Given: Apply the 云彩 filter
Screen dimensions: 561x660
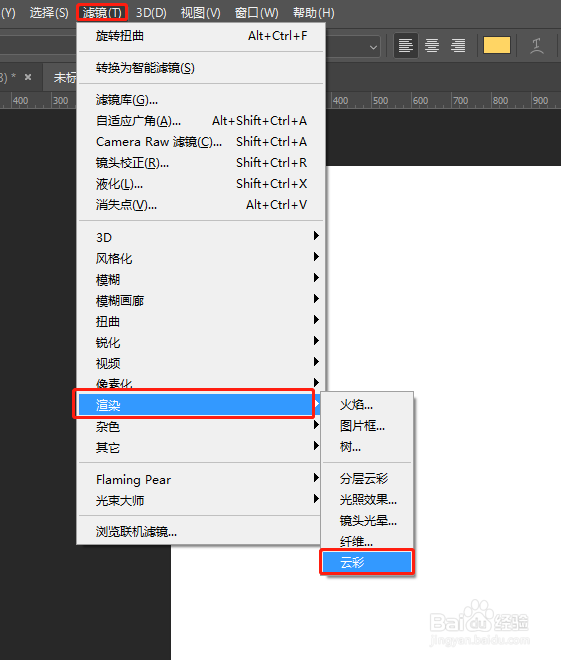Looking at the screenshot, I should pyautogui.click(x=367, y=562).
